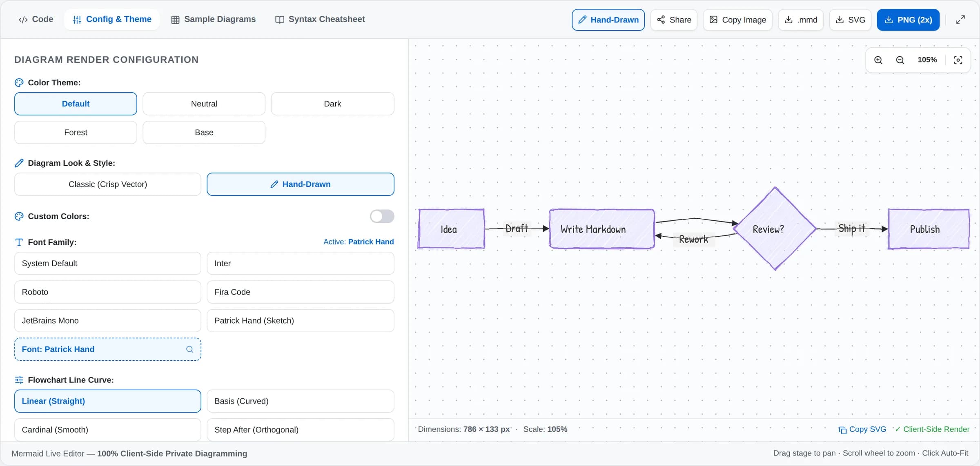Select the Base color theme
Screen dimensions: 980x466
(x=204, y=132)
